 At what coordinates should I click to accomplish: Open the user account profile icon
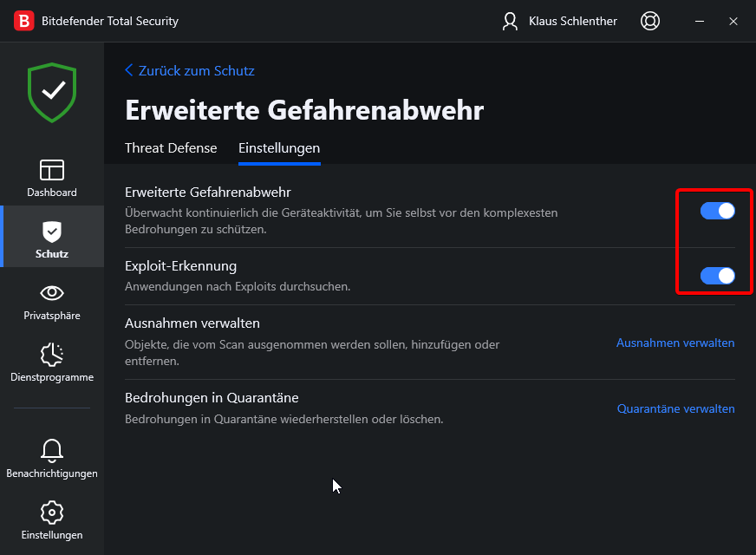point(510,21)
